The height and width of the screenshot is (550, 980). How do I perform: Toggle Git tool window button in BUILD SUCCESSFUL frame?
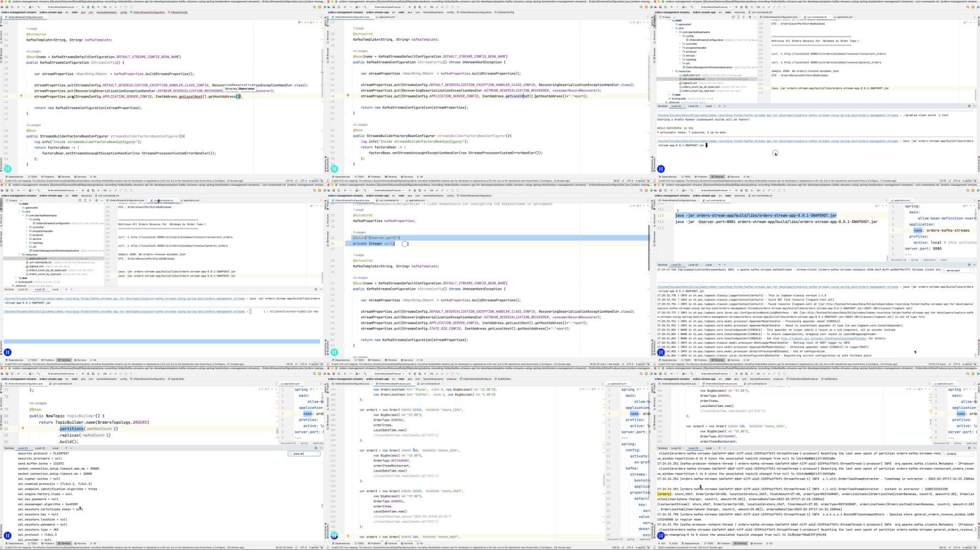point(747,177)
